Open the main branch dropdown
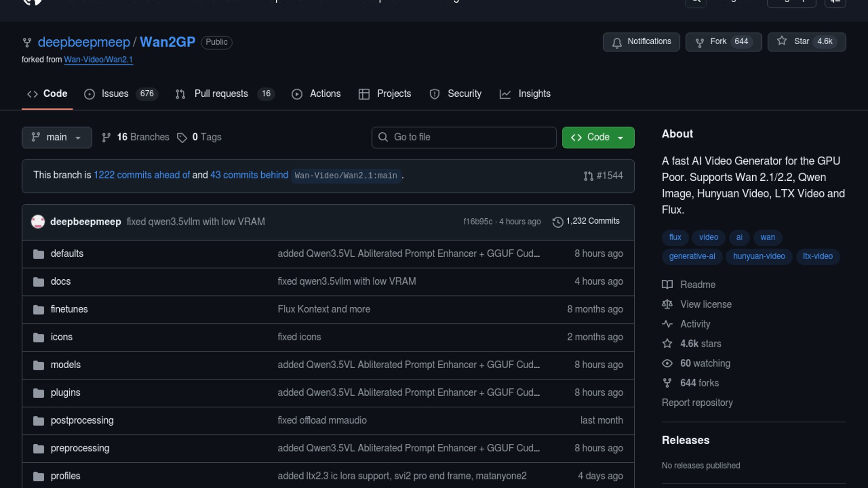868x488 pixels. point(57,137)
